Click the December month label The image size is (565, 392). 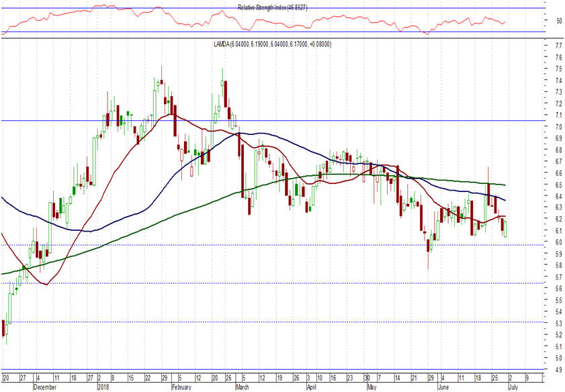pos(45,387)
